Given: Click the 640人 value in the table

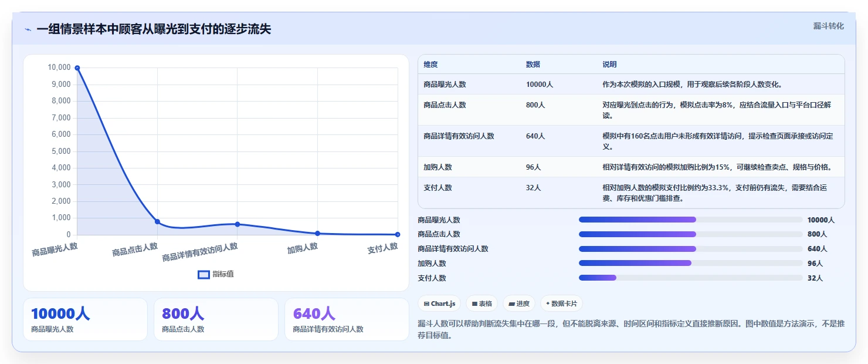Looking at the screenshot, I should pos(535,136).
